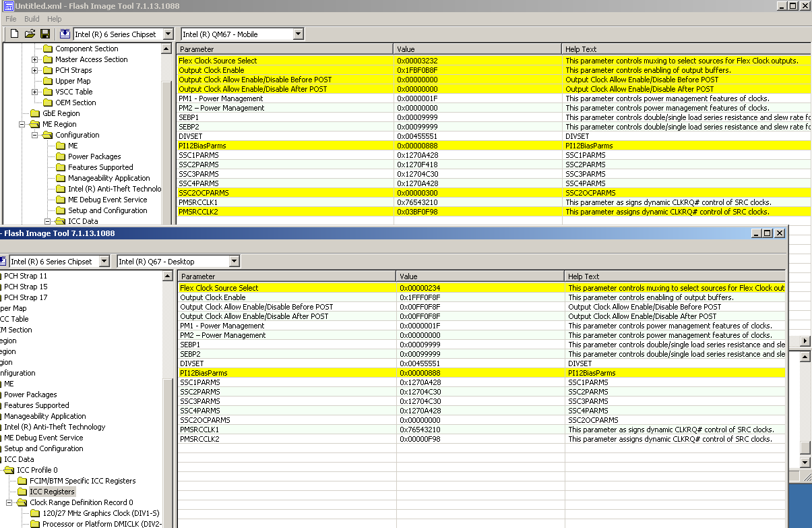Select SSC4PARMS parameter in the Q67 Desktop window
Screen dimensions: 812x528
point(200,411)
